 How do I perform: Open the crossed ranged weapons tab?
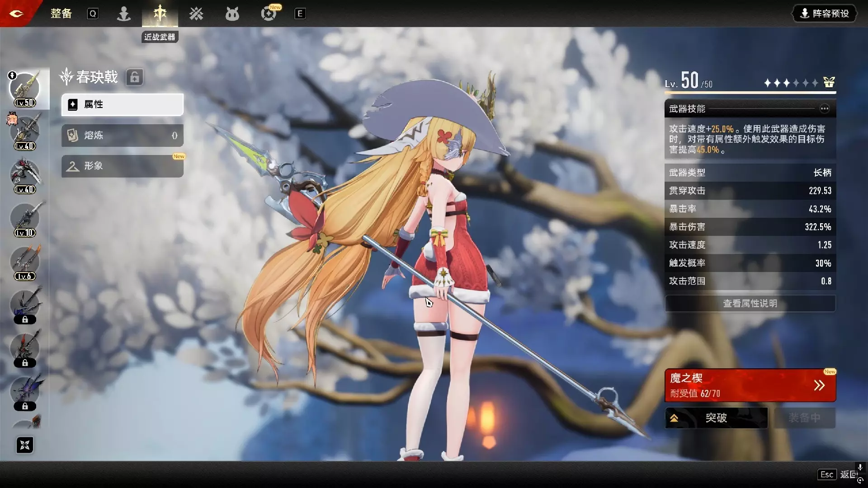(x=196, y=14)
